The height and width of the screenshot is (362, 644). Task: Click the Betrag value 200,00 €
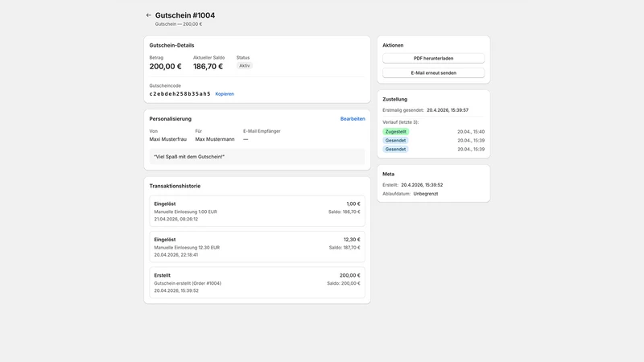click(x=166, y=67)
